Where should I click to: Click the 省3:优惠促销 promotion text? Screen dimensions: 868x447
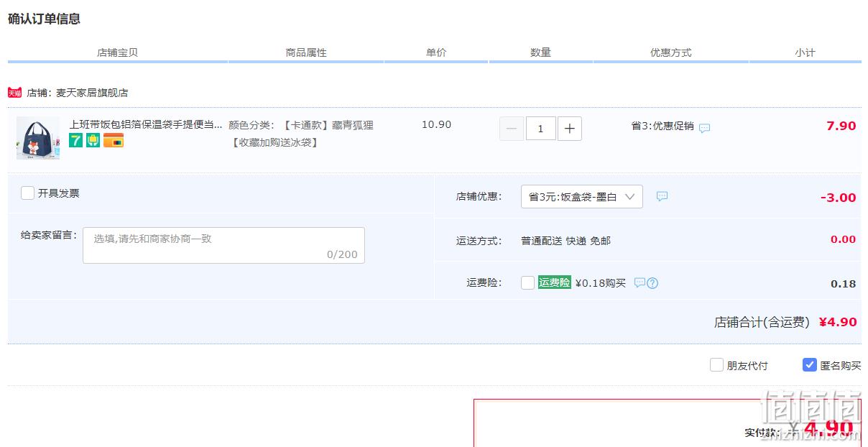pyautogui.click(x=662, y=126)
